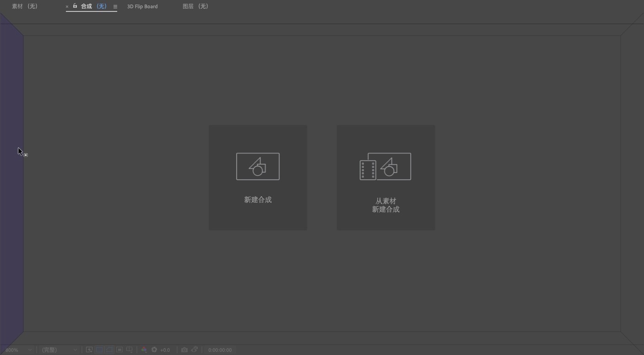Switch to the 3D Flip Board tab
Screen dimensions: 644x355
coord(142,6)
